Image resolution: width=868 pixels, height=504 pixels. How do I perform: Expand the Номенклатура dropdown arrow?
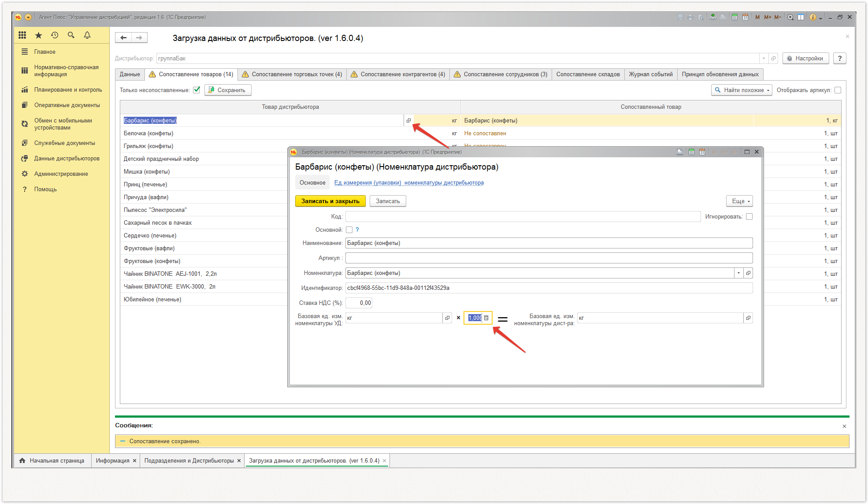coord(738,273)
